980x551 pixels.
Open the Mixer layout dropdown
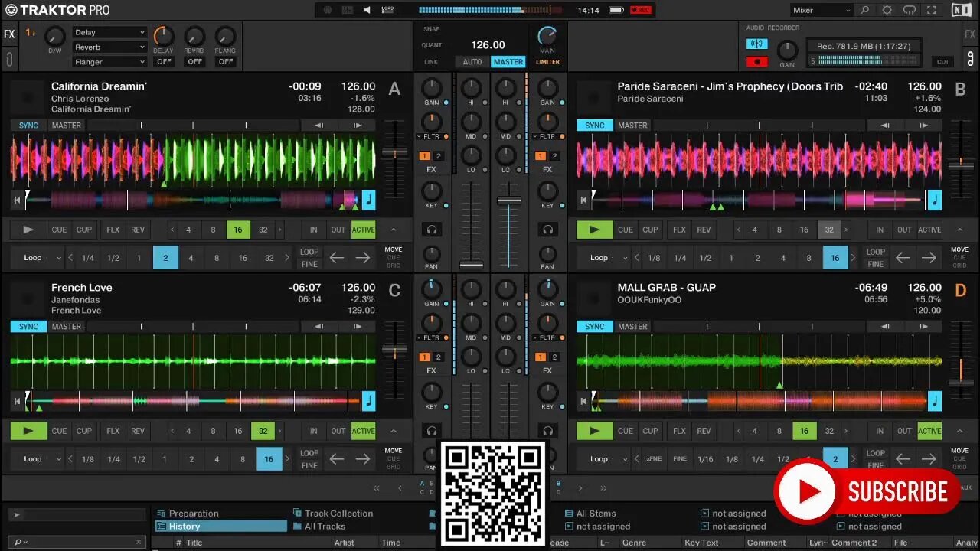coord(822,10)
